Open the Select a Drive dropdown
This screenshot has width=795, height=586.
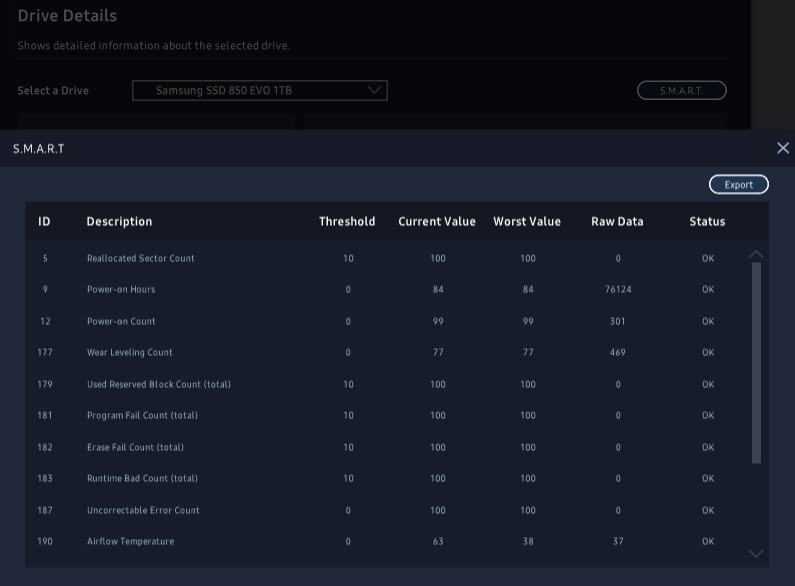[x=260, y=90]
